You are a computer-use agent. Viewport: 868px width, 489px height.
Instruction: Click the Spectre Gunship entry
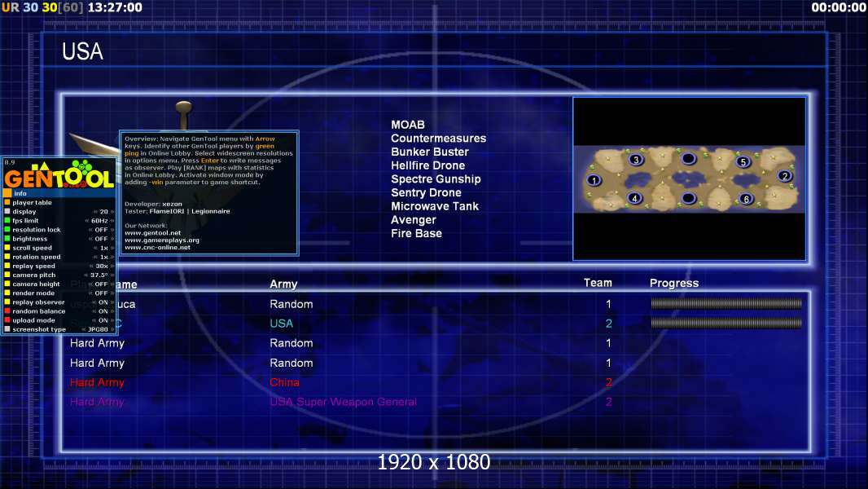(x=436, y=178)
